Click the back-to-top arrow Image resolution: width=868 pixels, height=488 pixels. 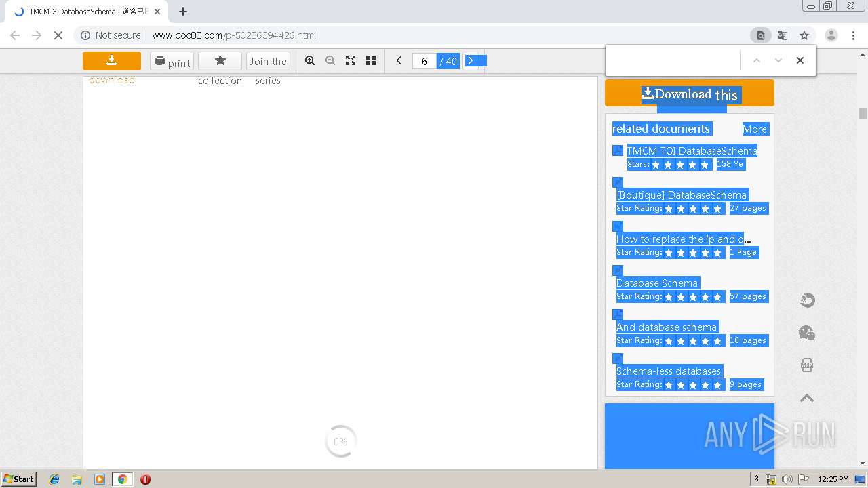point(807,398)
